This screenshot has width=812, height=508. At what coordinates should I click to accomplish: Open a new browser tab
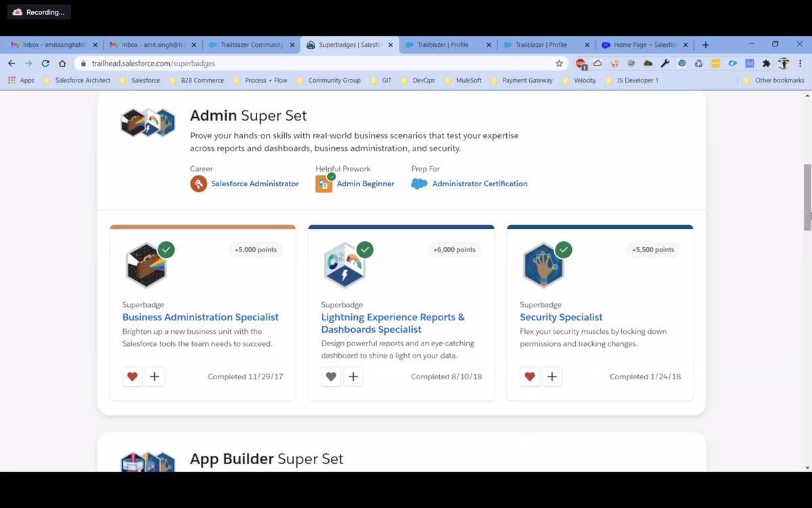point(705,45)
